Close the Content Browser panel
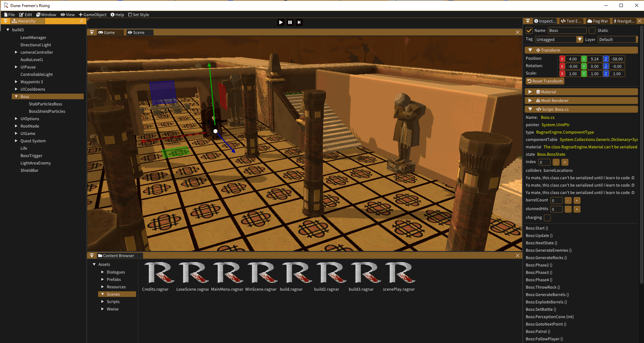The width and height of the screenshot is (644, 343). click(x=517, y=256)
